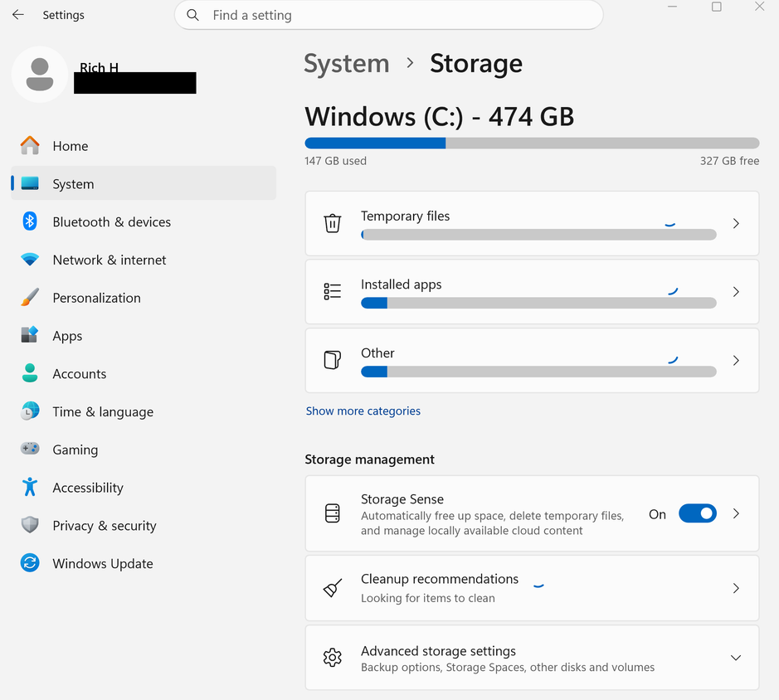Click the search magnifier icon
The width and height of the screenshot is (779, 700).
pos(192,16)
